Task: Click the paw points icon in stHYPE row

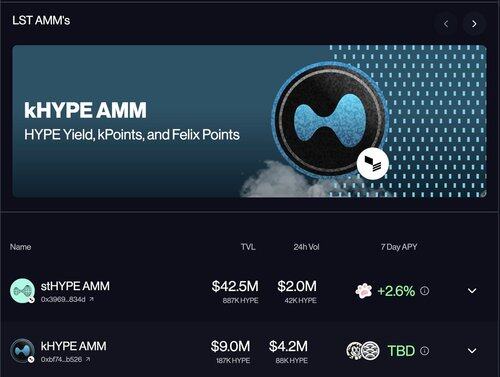Action: 364,291
